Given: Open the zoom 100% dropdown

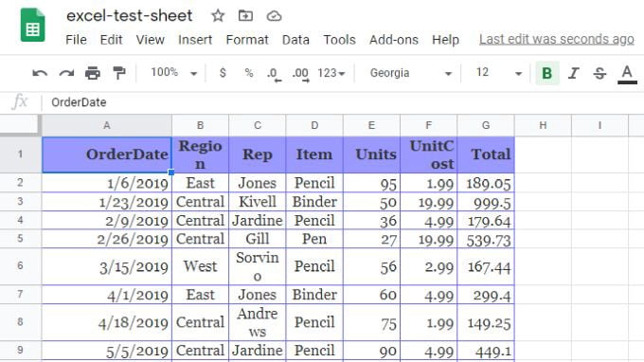Looking at the screenshot, I should [x=173, y=73].
